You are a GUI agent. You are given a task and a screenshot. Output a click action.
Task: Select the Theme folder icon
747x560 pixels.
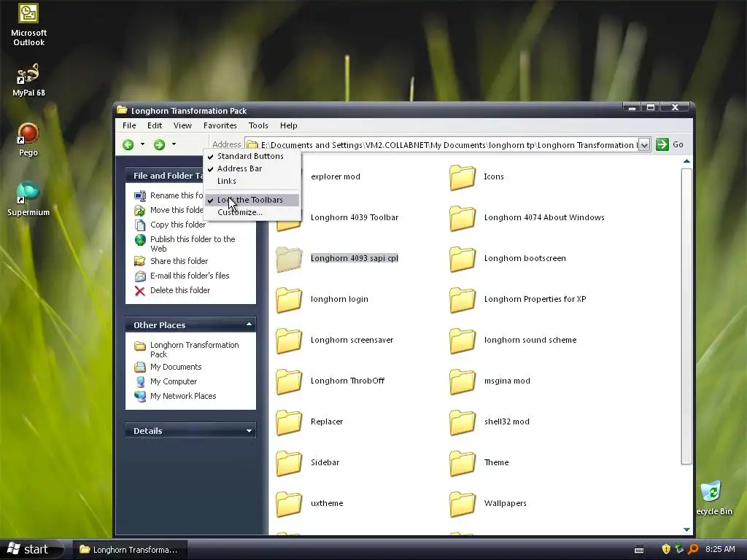pos(462,463)
